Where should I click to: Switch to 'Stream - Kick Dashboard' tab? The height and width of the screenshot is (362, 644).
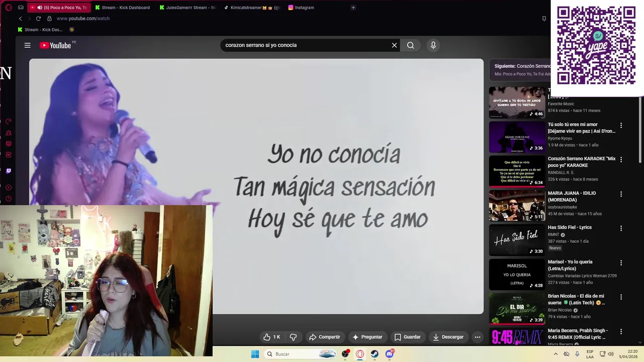122,8
